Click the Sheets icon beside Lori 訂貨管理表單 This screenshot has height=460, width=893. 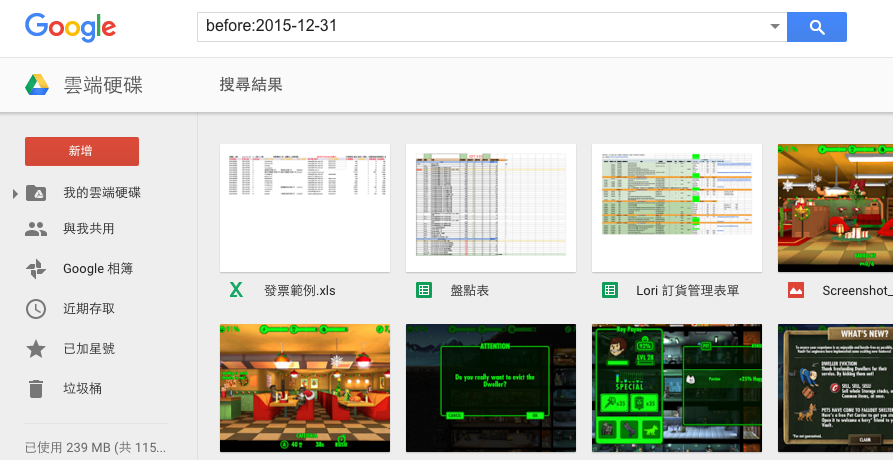610,290
